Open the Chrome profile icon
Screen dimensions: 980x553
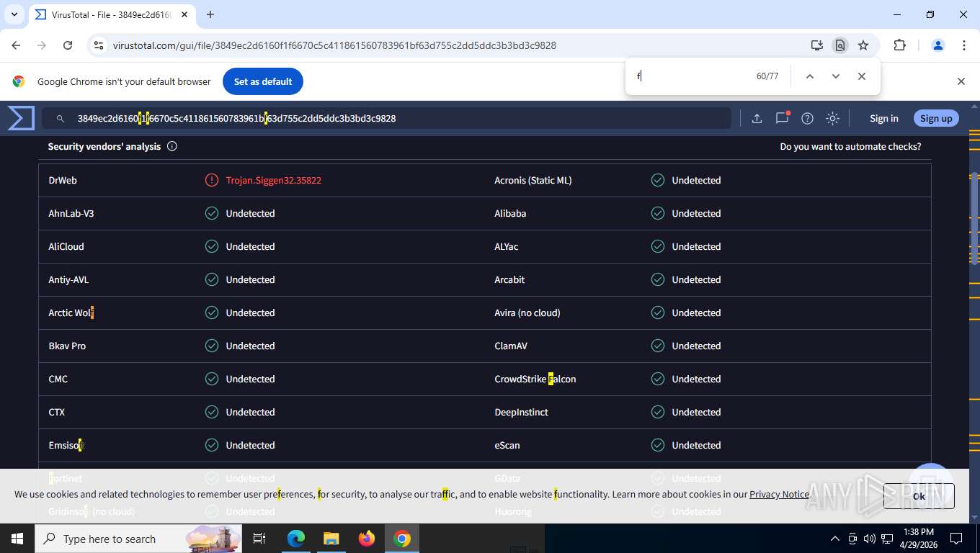(938, 45)
